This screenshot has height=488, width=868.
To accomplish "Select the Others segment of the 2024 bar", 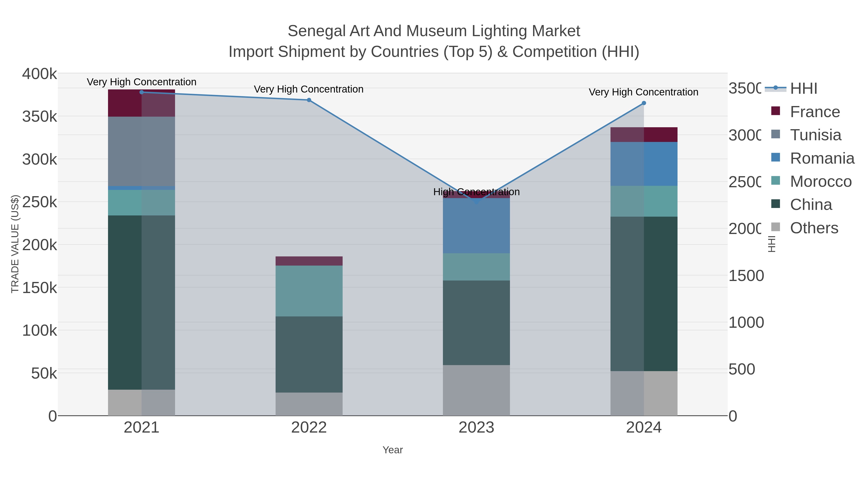I will pos(644,393).
